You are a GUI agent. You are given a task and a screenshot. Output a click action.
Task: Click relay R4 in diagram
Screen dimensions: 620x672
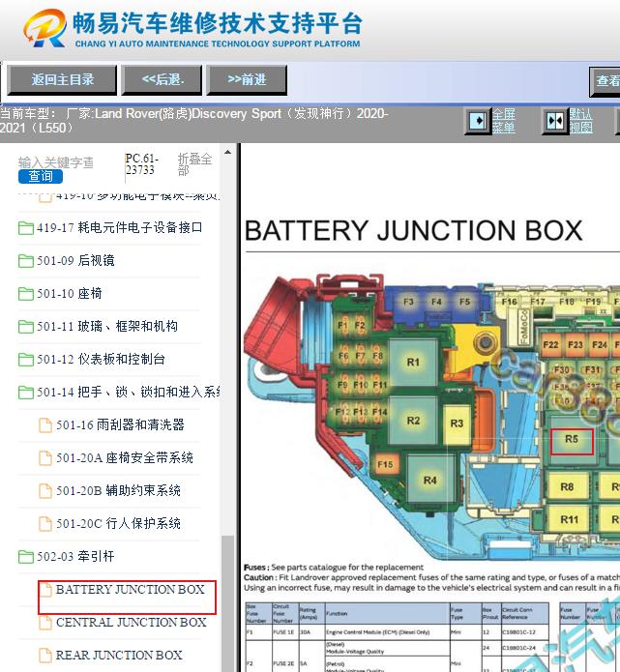point(430,481)
